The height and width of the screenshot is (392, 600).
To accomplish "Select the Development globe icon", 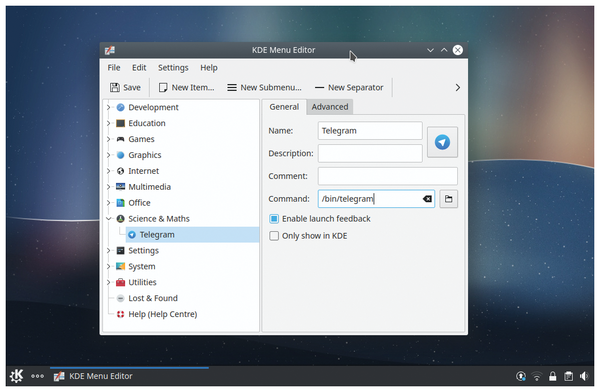I will pos(121,107).
